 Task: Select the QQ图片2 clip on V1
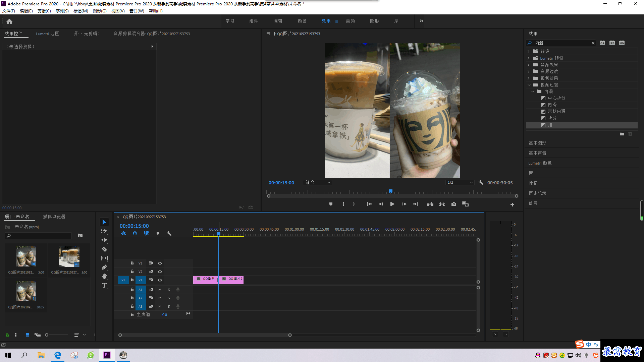[231, 279]
